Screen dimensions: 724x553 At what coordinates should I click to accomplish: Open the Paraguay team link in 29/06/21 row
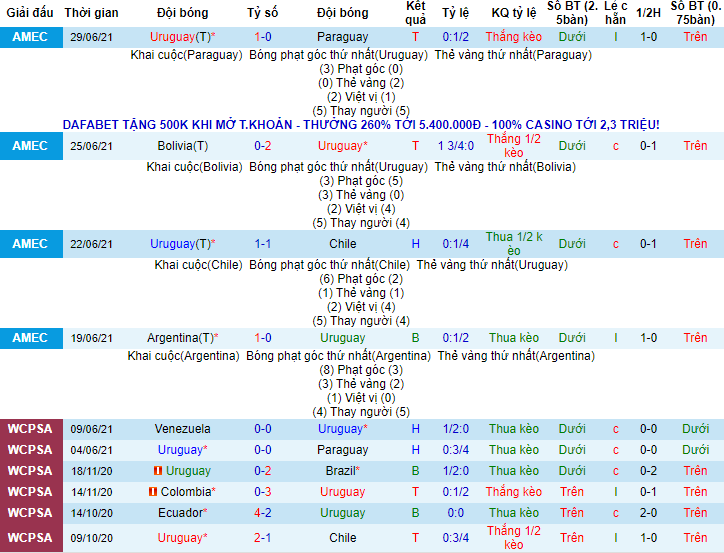pos(342,37)
